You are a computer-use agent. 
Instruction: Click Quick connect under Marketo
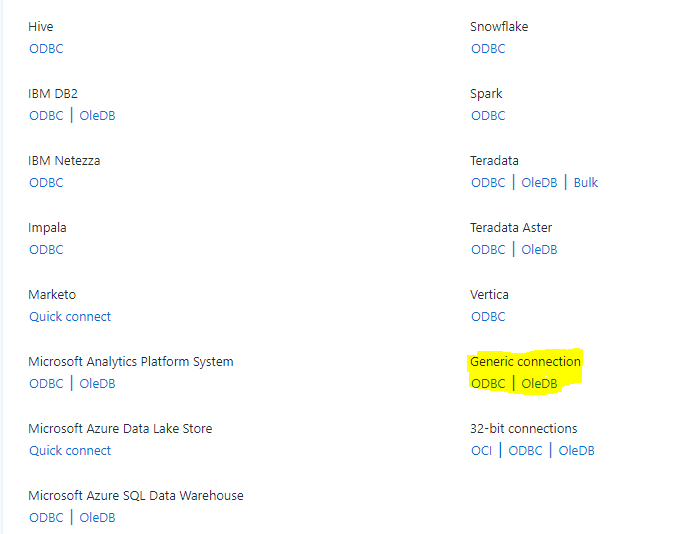pos(70,316)
